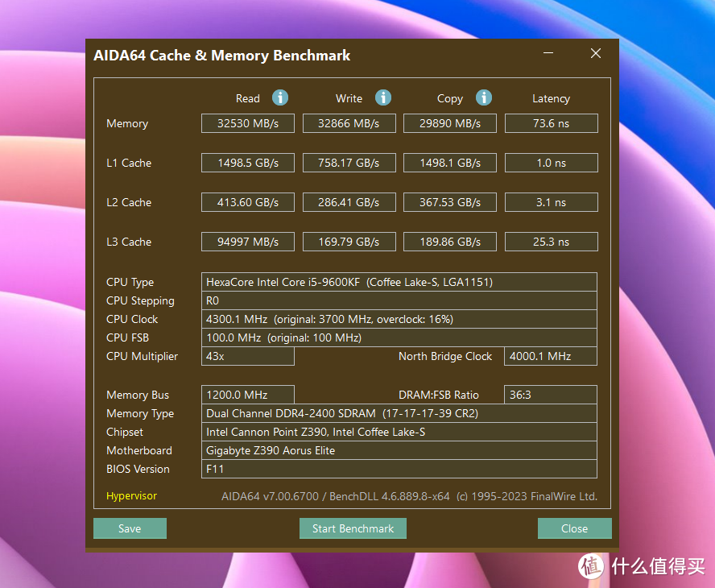Screen dimensions: 715x588
Task: Click the Copy info icon
Action: coord(484,97)
